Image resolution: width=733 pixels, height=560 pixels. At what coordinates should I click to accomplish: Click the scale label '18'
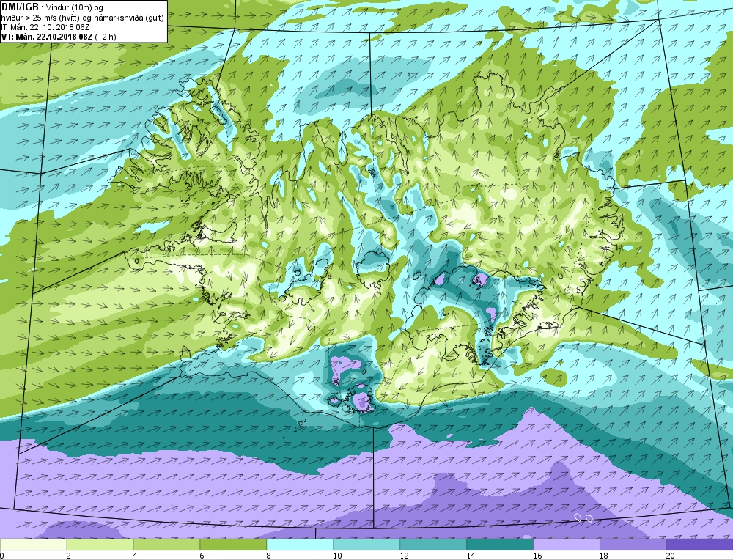[x=604, y=556]
